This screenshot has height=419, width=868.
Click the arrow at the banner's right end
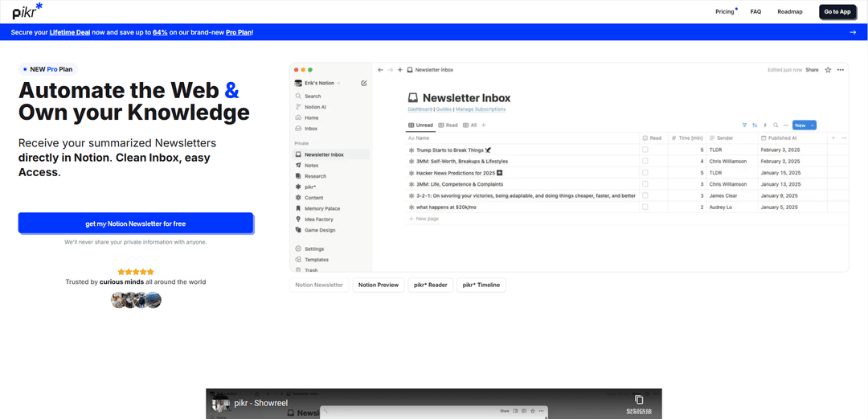[x=853, y=32]
